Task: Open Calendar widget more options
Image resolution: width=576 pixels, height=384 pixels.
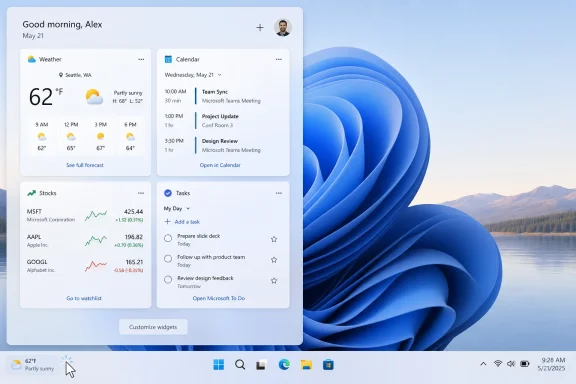Action: coord(279,60)
